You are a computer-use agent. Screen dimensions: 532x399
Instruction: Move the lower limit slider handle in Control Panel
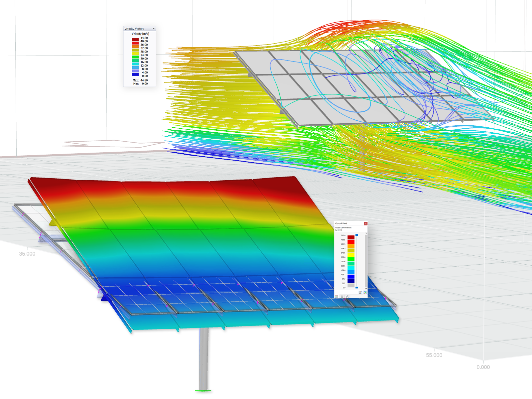pos(357,288)
